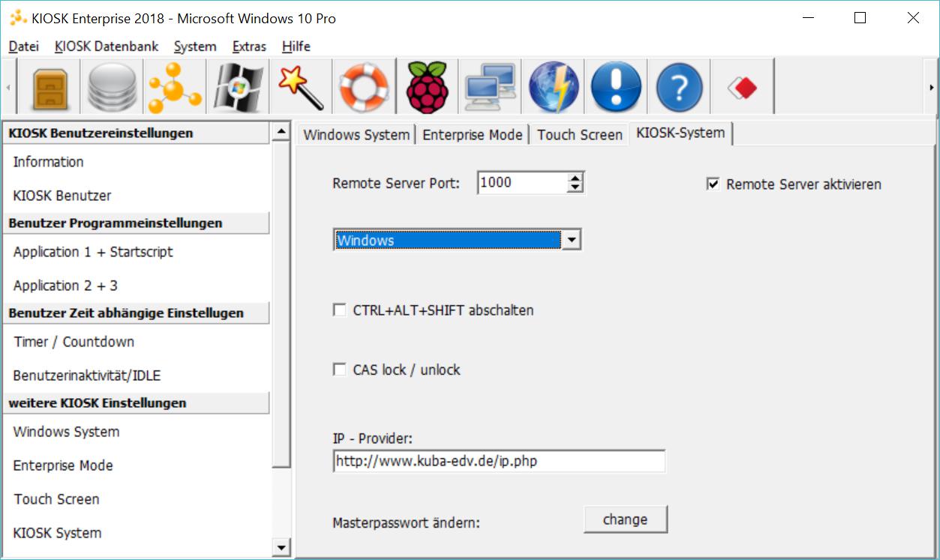Screen dimensions: 940x560
Task: Click the KIOSK Enterprise title bar icon
Action: (x=18, y=18)
